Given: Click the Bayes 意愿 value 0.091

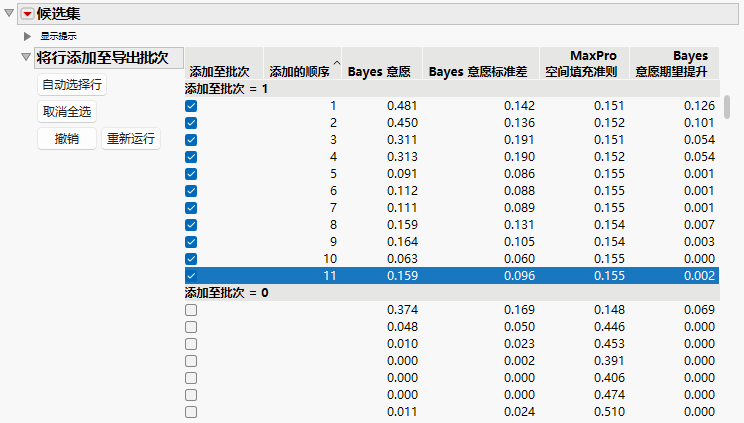Looking at the screenshot, I should pos(402,174).
